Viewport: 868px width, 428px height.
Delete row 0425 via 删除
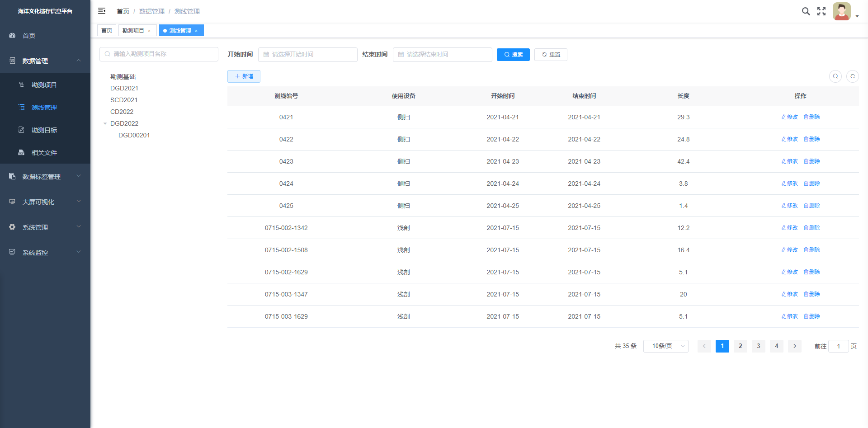[812, 206]
